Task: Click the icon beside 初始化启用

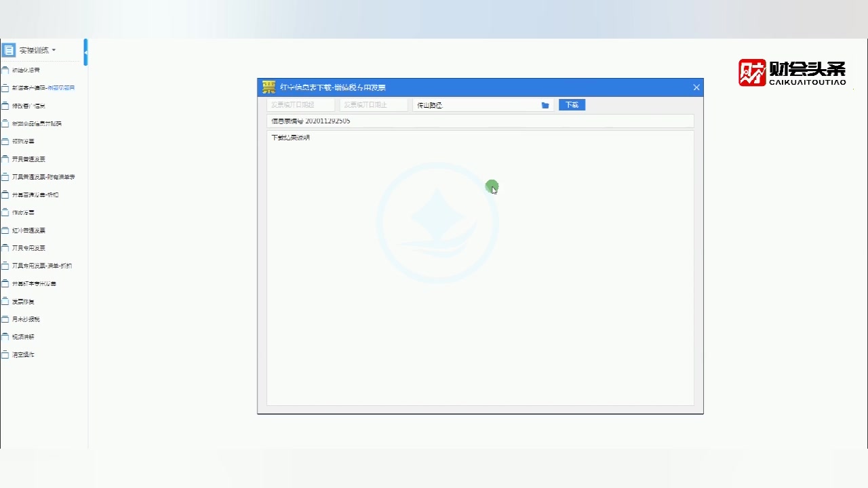Action: 5,70
